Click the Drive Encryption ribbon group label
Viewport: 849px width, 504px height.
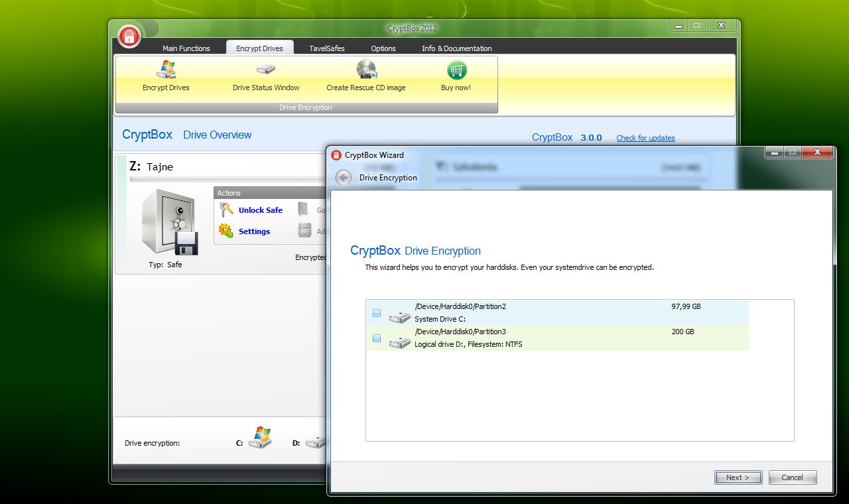coord(306,107)
